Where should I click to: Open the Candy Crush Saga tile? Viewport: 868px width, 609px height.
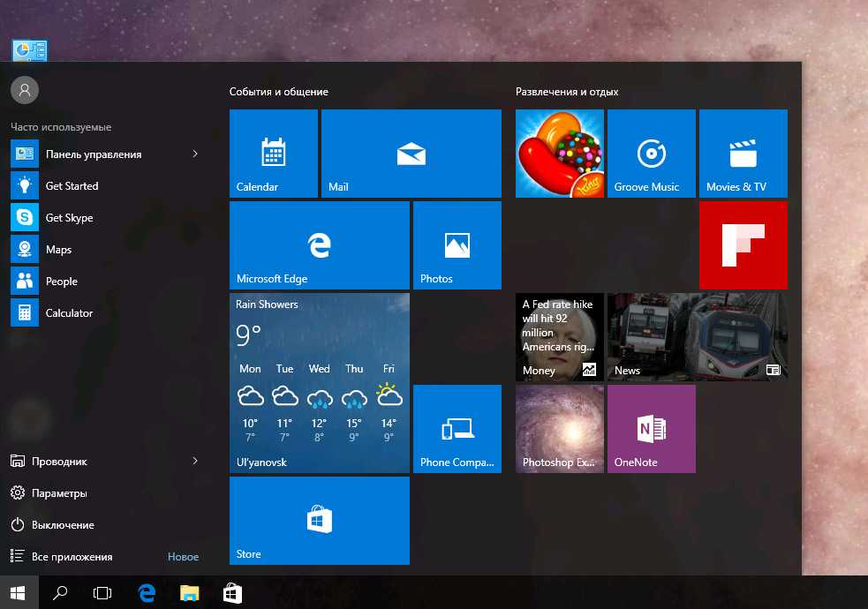(559, 154)
